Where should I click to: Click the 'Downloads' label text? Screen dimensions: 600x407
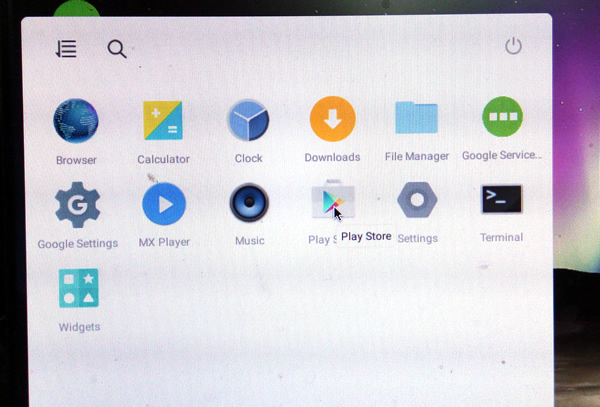click(x=332, y=157)
